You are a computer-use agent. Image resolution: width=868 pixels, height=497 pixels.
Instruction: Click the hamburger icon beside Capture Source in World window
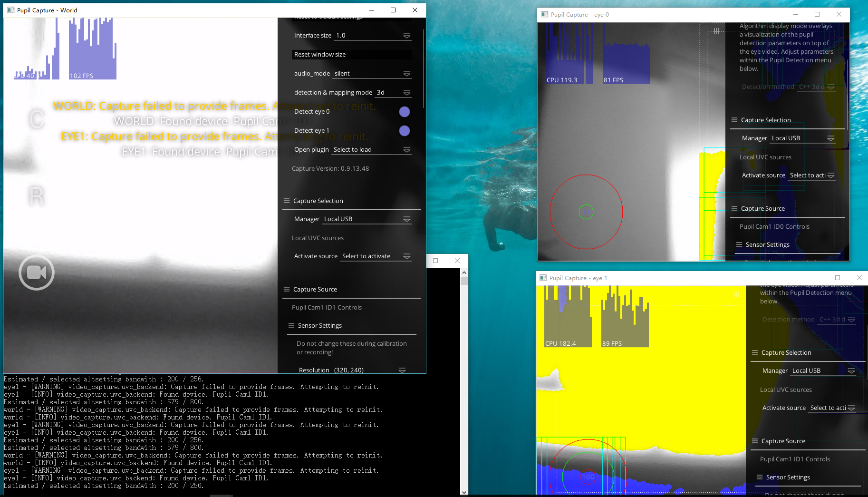point(287,289)
